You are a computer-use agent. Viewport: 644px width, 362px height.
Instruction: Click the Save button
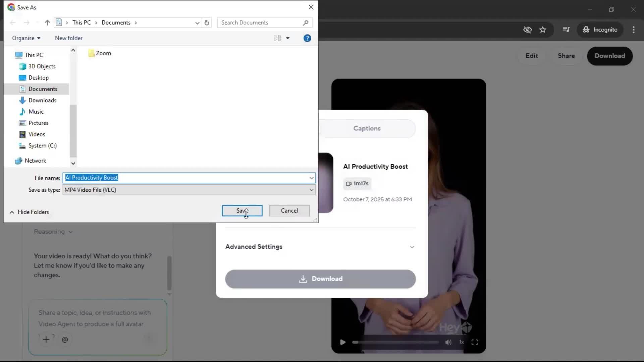click(x=242, y=211)
